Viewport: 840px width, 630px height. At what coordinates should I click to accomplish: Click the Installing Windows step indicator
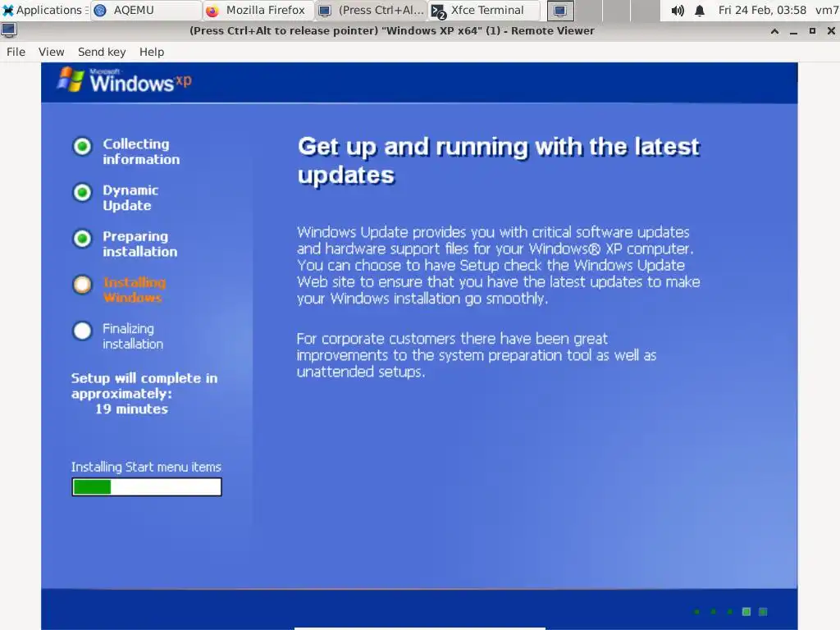(x=83, y=285)
